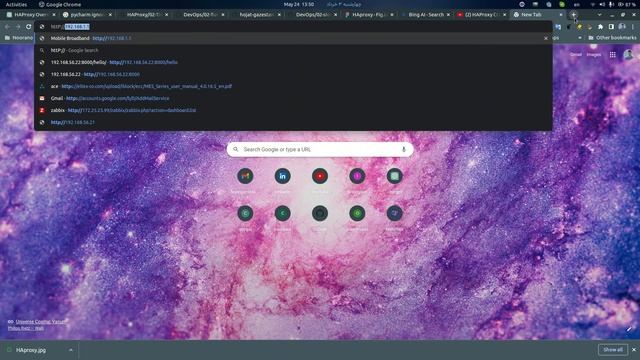
Task: Open the Gmail link at top right
Action: pos(576,55)
